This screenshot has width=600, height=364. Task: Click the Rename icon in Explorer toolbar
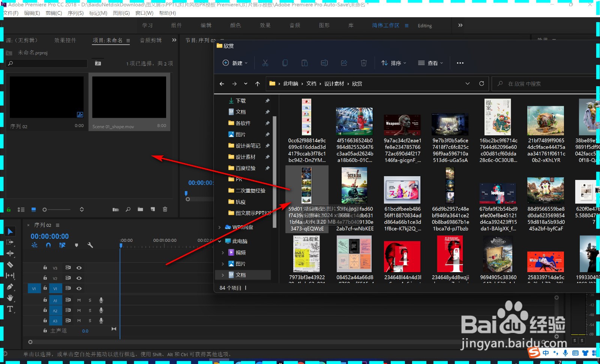point(324,63)
